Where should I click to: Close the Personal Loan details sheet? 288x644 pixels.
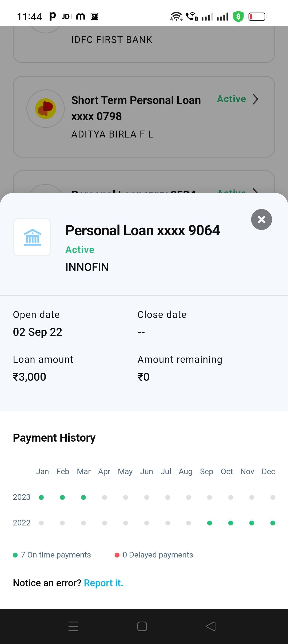pos(261,219)
